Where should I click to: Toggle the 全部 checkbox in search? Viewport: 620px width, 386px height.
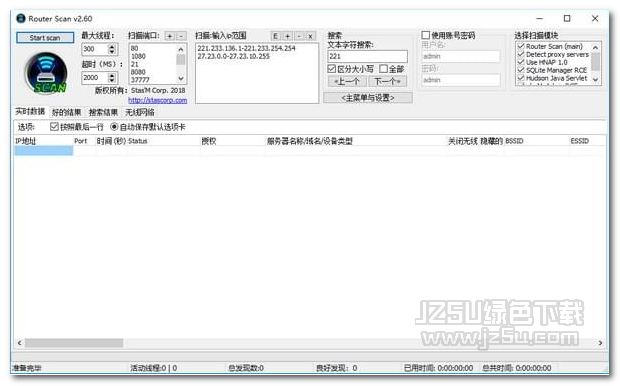point(383,69)
